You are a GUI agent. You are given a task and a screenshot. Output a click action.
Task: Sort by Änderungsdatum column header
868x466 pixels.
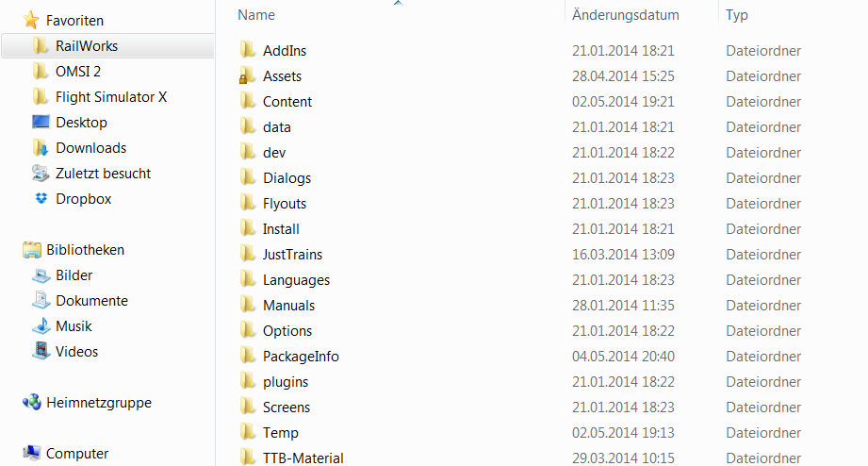pyautogui.click(x=626, y=15)
